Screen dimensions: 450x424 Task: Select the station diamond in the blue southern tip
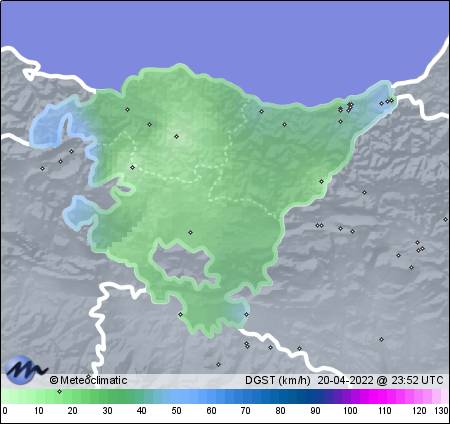click(246, 314)
